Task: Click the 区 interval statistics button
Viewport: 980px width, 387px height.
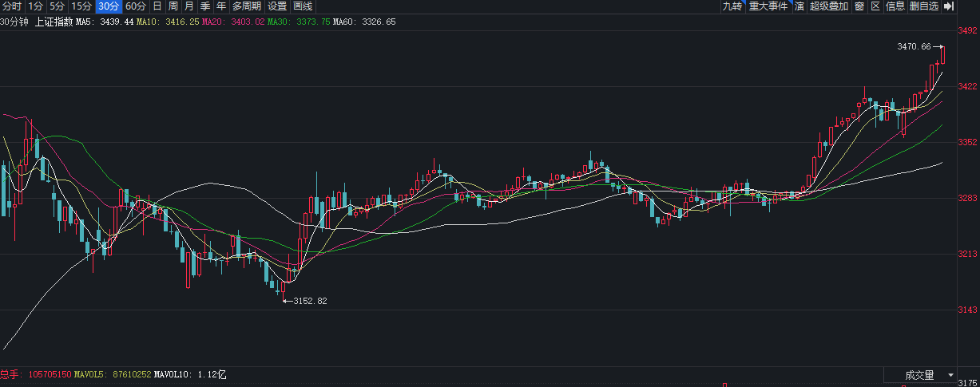Action: coord(875,6)
